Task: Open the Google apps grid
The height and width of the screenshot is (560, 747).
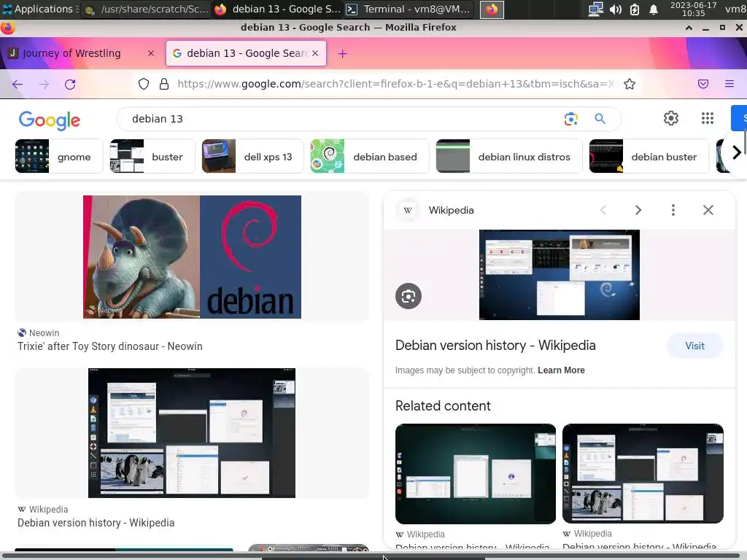Action: pyautogui.click(x=708, y=118)
